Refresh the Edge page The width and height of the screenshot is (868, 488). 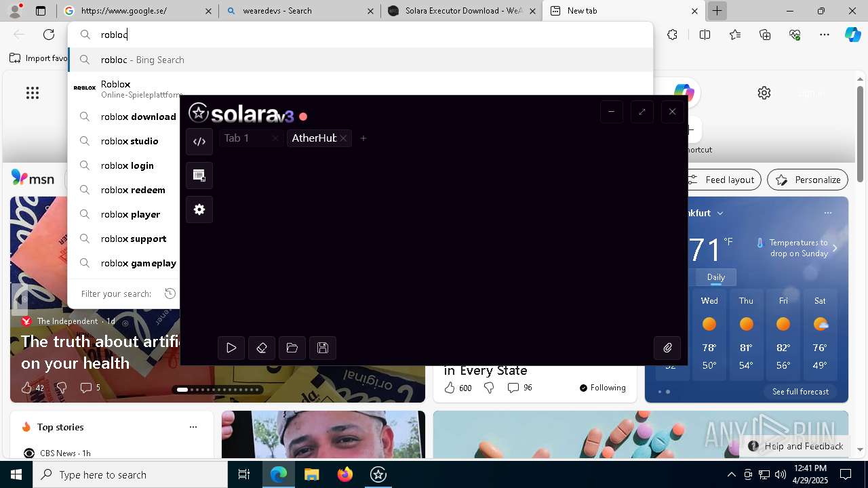coord(49,35)
